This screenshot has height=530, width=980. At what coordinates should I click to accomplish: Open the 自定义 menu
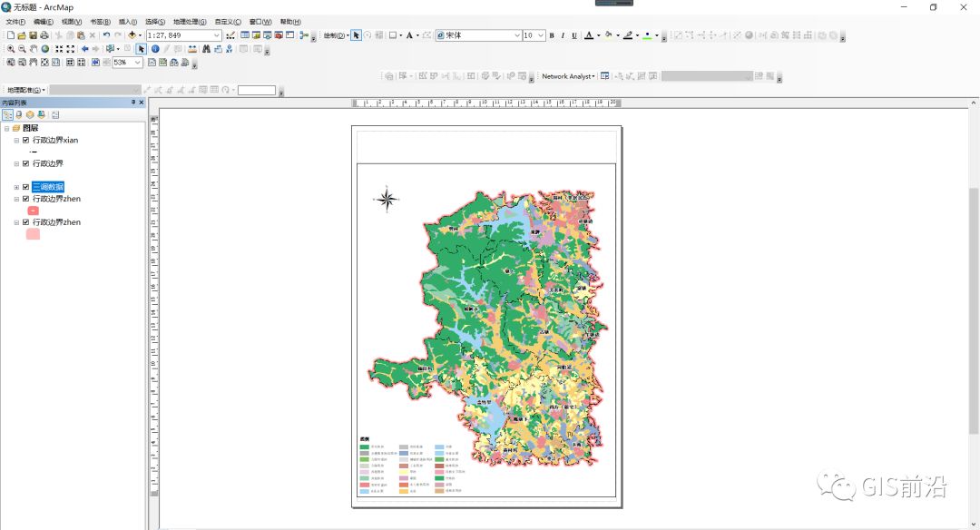[x=228, y=22]
